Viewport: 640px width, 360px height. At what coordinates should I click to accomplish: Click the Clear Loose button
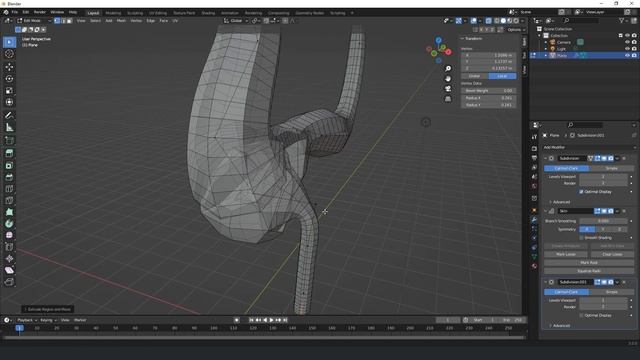coord(612,254)
